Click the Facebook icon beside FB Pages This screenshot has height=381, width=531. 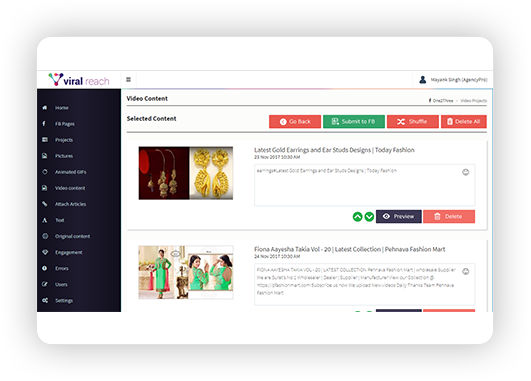44,124
